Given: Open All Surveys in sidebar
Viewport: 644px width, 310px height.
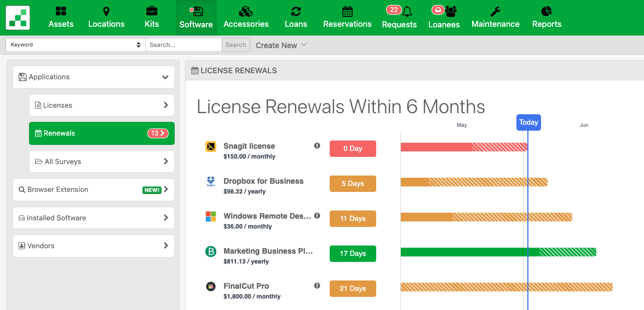Looking at the screenshot, I should point(102,162).
